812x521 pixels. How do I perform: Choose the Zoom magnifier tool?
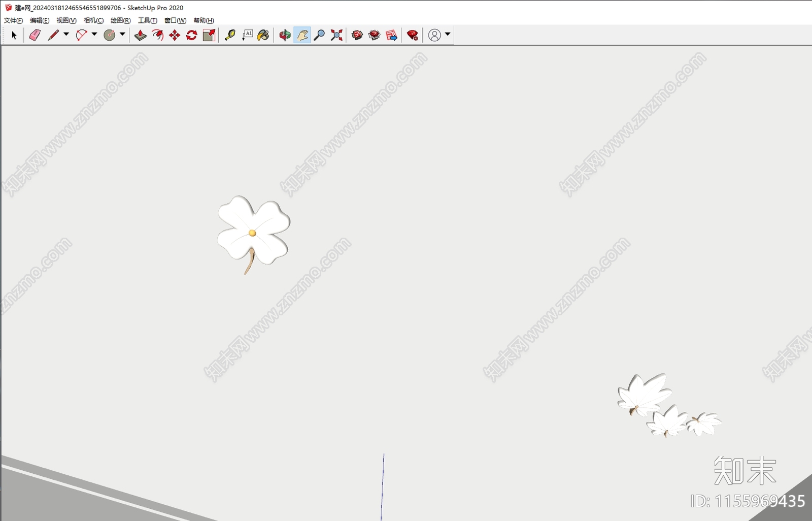click(319, 35)
